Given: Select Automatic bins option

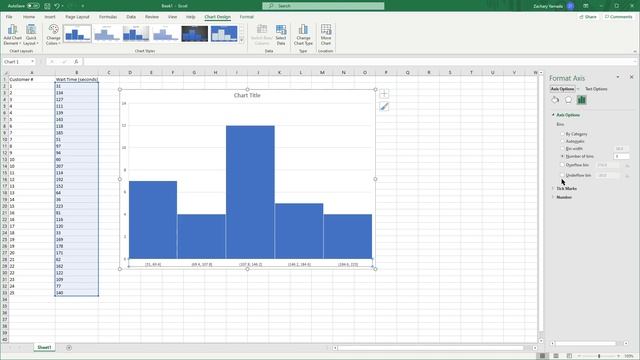Looking at the screenshot, I should [562, 141].
